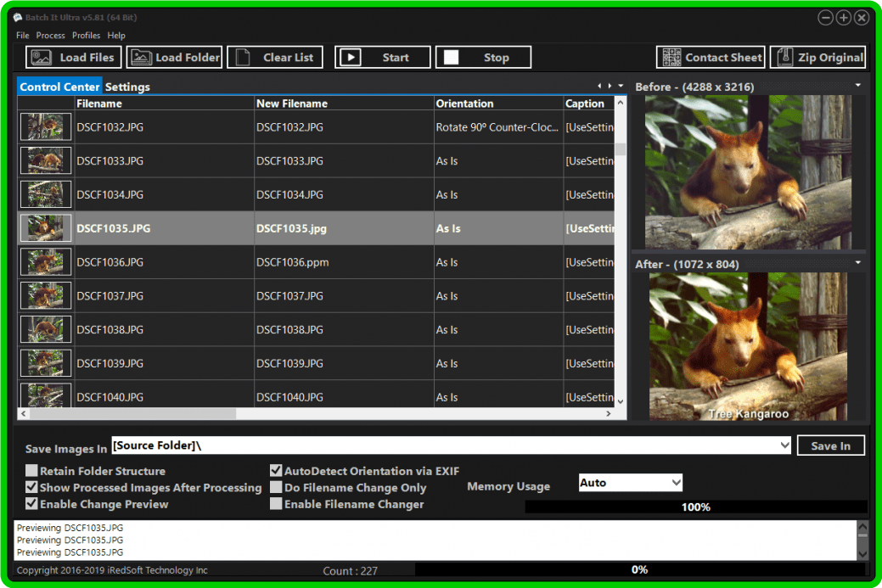This screenshot has width=882, height=588.
Task: Click the Batch It Ultra app icon in title bar
Action: (18, 18)
